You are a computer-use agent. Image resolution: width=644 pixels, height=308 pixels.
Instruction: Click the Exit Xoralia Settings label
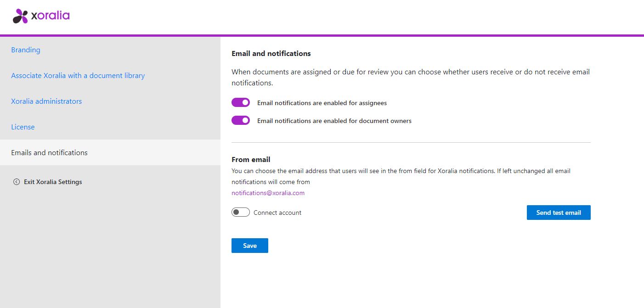(53, 182)
